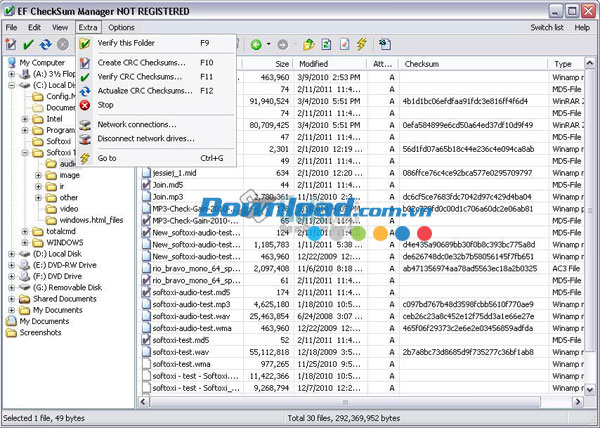The height and width of the screenshot is (428, 600).
Task: Open the Help menu
Action: (582, 28)
